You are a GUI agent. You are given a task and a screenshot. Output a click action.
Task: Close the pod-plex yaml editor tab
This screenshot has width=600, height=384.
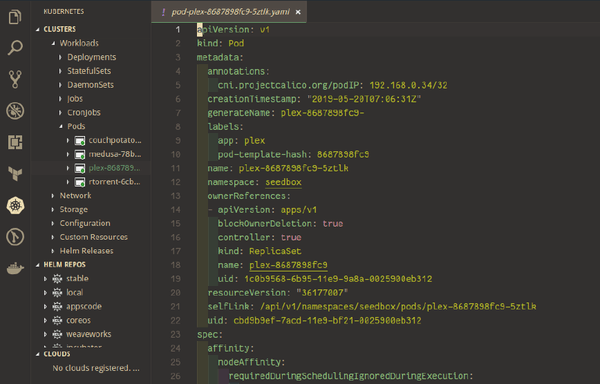[298, 12]
